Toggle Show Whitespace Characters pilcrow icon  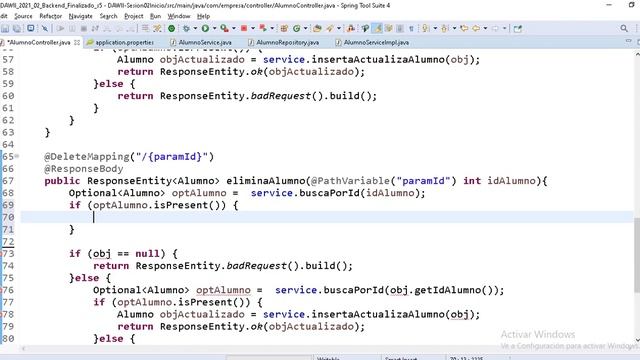[411, 29]
